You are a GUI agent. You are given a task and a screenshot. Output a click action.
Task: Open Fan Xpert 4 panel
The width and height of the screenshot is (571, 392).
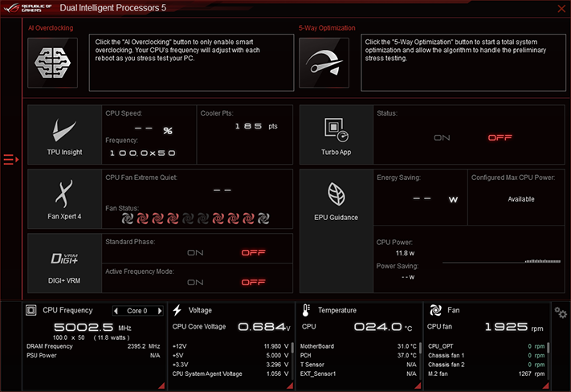(x=64, y=199)
